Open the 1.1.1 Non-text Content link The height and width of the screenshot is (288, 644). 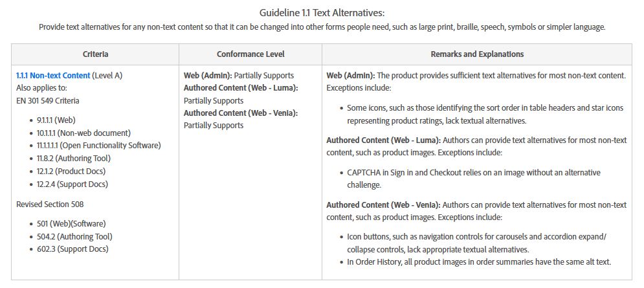(53, 76)
